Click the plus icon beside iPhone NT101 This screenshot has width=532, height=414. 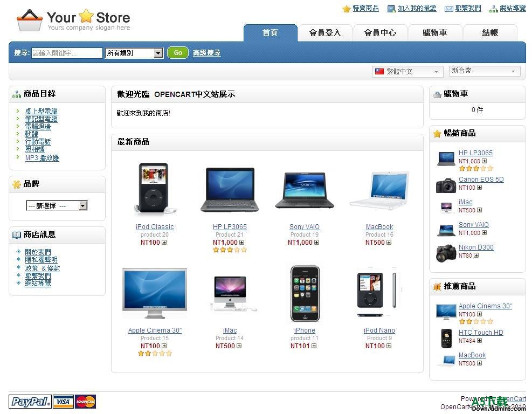coord(314,346)
